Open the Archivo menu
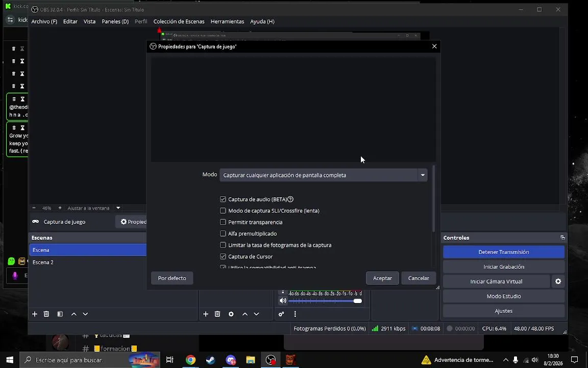The width and height of the screenshot is (588, 368). [x=44, y=21]
